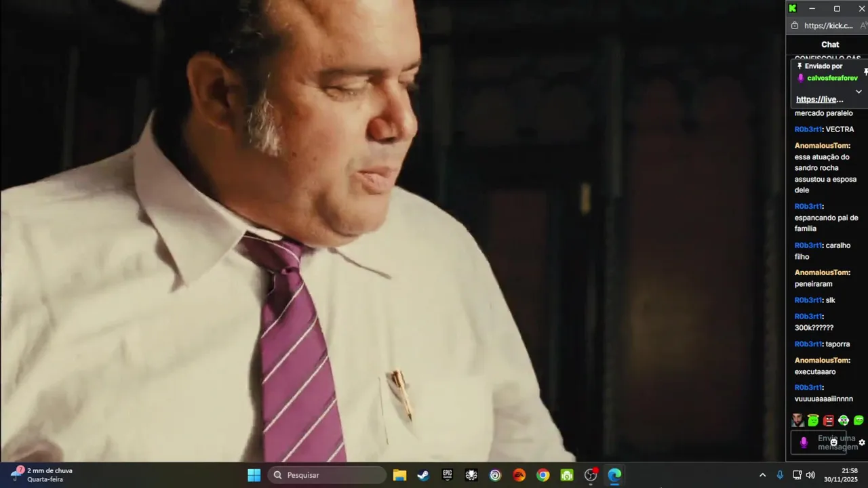Click the kick.c... address bar URL
Viewport: 868px width, 488px height.
[828, 26]
